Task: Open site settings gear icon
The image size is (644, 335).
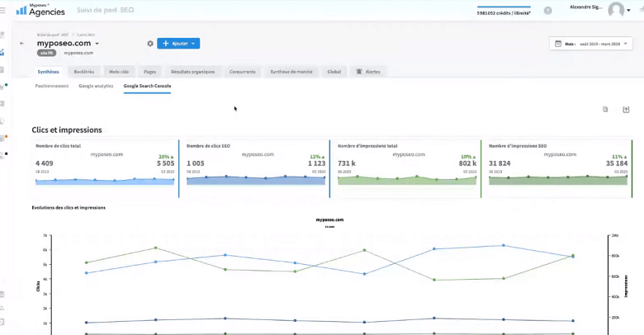Action: pyautogui.click(x=150, y=44)
